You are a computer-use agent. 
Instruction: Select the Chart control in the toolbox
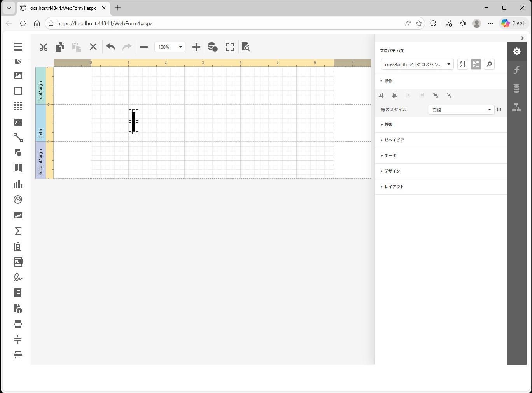[x=18, y=184]
